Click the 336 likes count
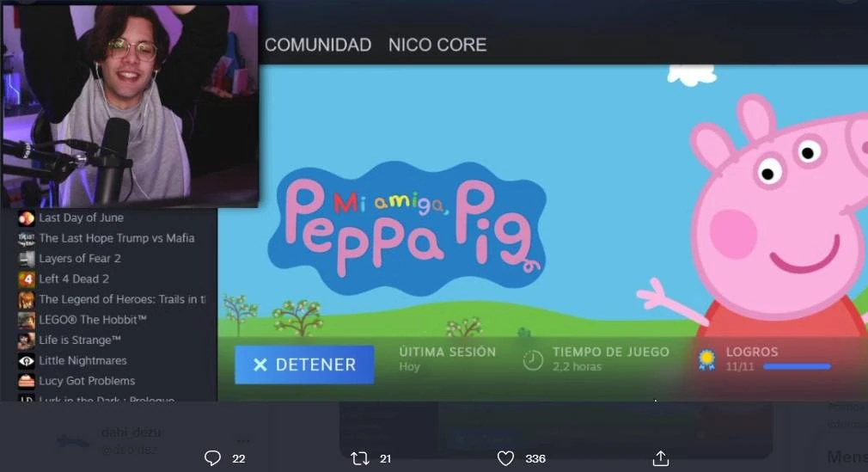The height and width of the screenshot is (472, 868). pyautogui.click(x=535, y=459)
